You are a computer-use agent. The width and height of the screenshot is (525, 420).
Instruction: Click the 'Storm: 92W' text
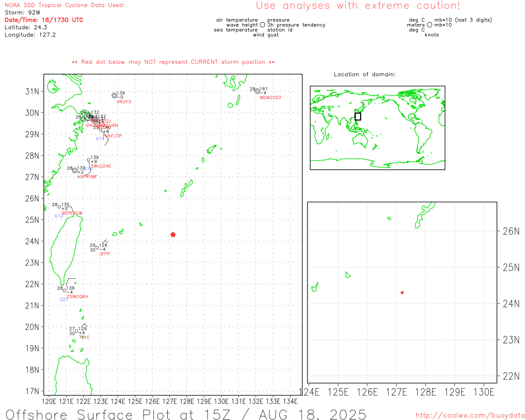pyautogui.click(x=22, y=13)
